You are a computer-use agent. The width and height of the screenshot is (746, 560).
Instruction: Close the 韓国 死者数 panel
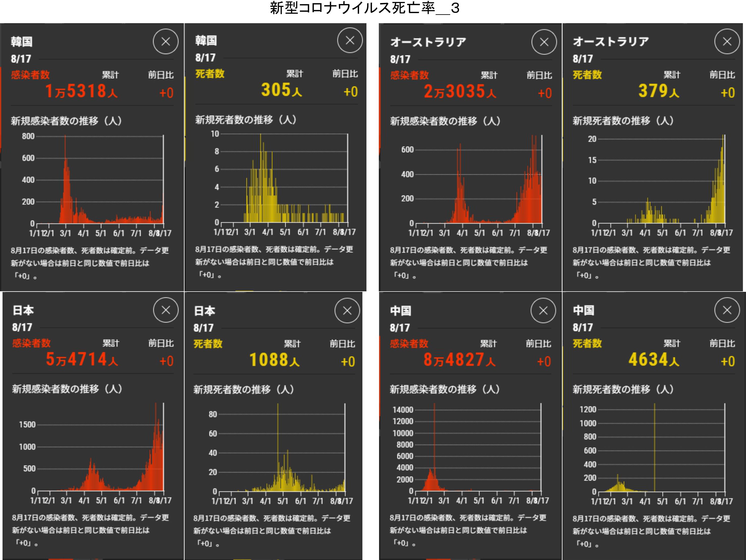click(350, 40)
